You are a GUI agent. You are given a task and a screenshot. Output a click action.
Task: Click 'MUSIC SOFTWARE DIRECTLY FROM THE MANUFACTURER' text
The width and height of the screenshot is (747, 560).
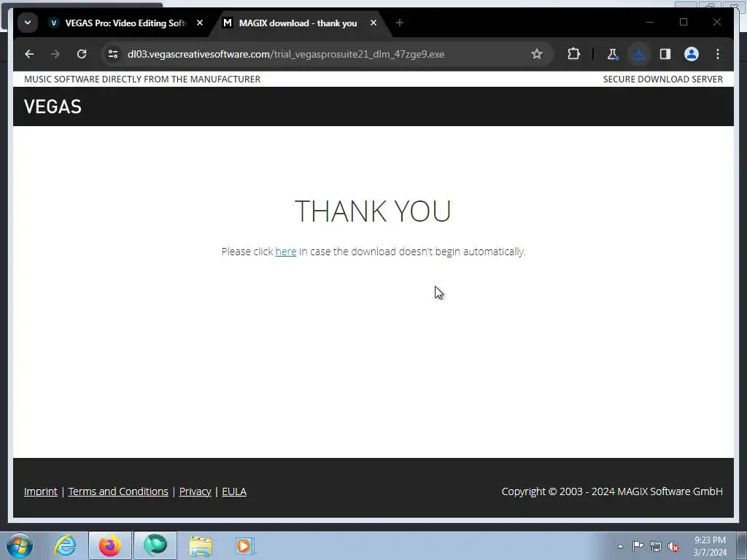tap(142, 79)
